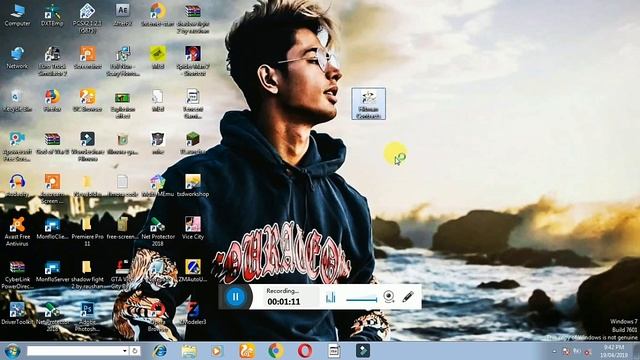Select the PCSX2 emulator shortcut
640x360 pixels.
point(87,19)
